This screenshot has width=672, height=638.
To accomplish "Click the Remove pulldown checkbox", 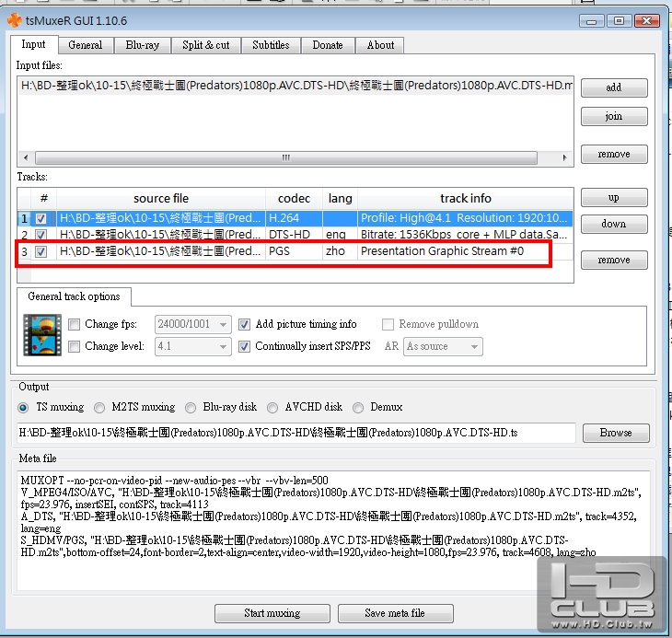I will click(388, 324).
